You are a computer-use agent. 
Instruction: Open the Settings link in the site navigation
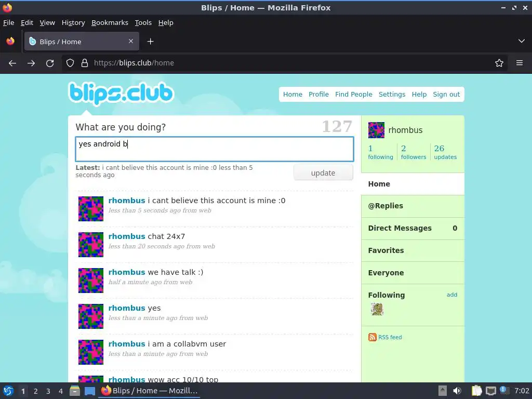(x=392, y=95)
